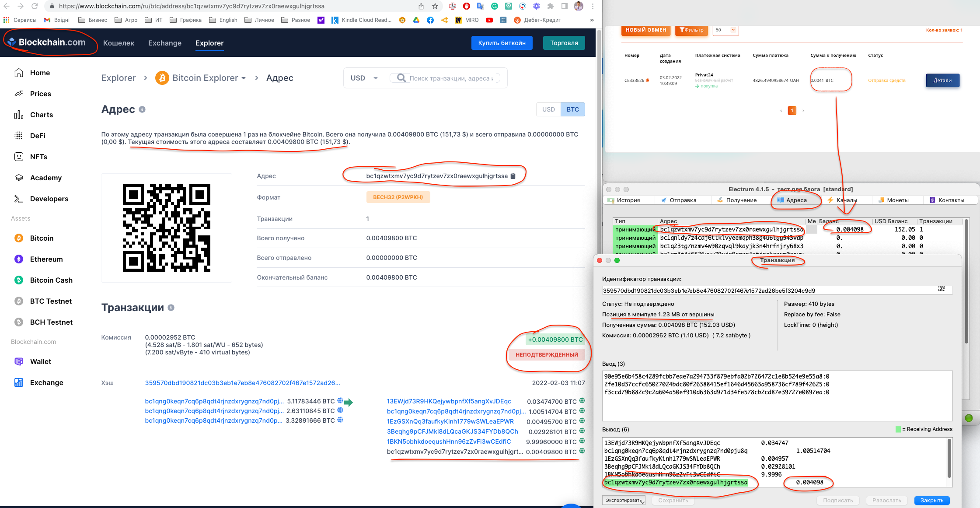The width and height of the screenshot is (980, 508).
Task: Click the Закрыть button in transaction dialog
Action: (931, 500)
